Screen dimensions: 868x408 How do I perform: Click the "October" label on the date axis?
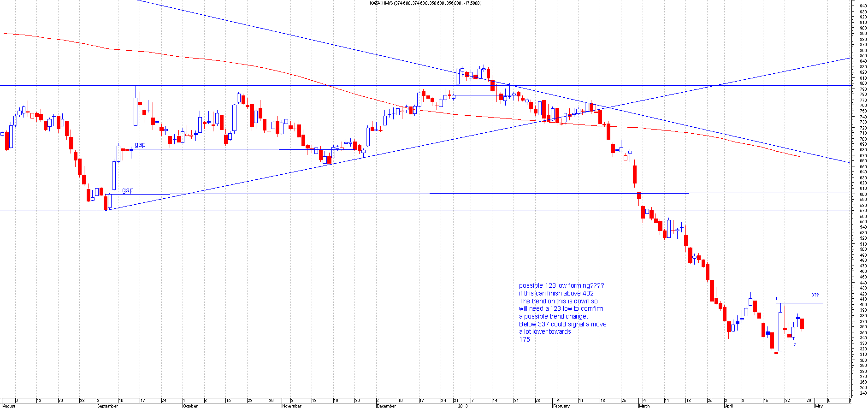(190, 406)
